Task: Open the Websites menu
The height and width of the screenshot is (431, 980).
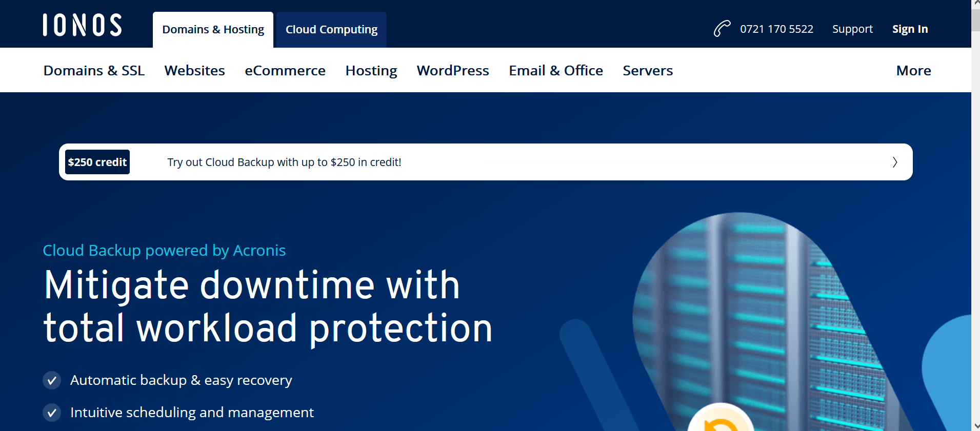Action: pyautogui.click(x=194, y=71)
